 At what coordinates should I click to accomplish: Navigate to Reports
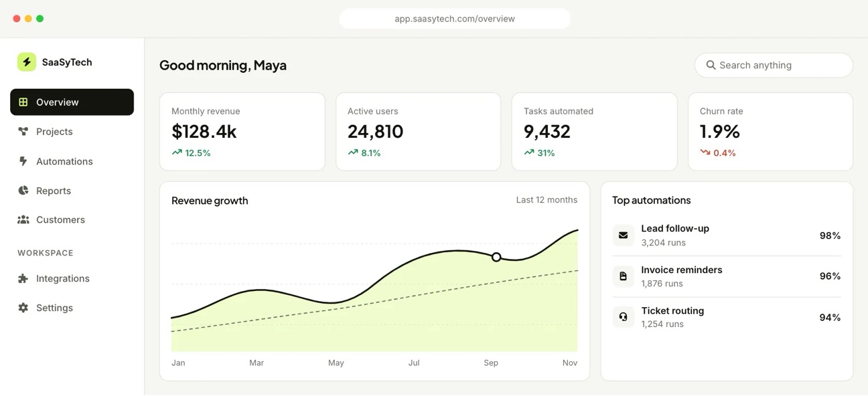pyautogui.click(x=72, y=191)
